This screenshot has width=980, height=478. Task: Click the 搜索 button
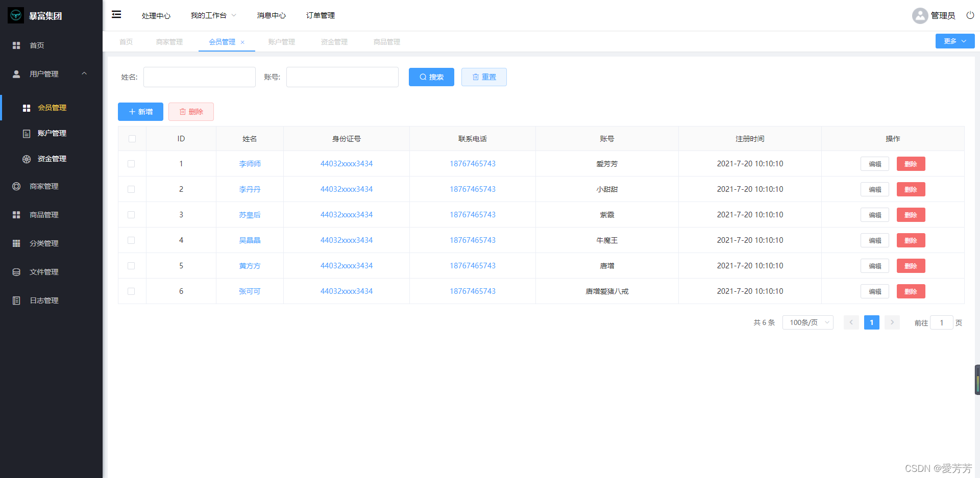[431, 77]
